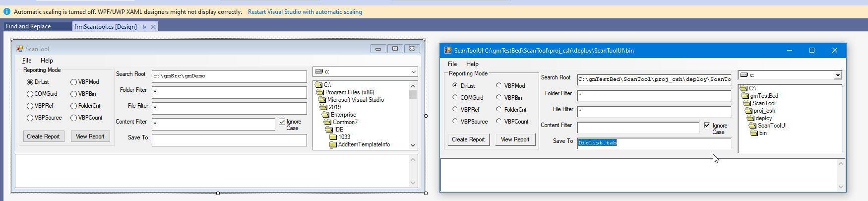This screenshot has height=201, width=868.
Task: Click the ScanToolUI app icon in title bar
Action: point(448,50)
